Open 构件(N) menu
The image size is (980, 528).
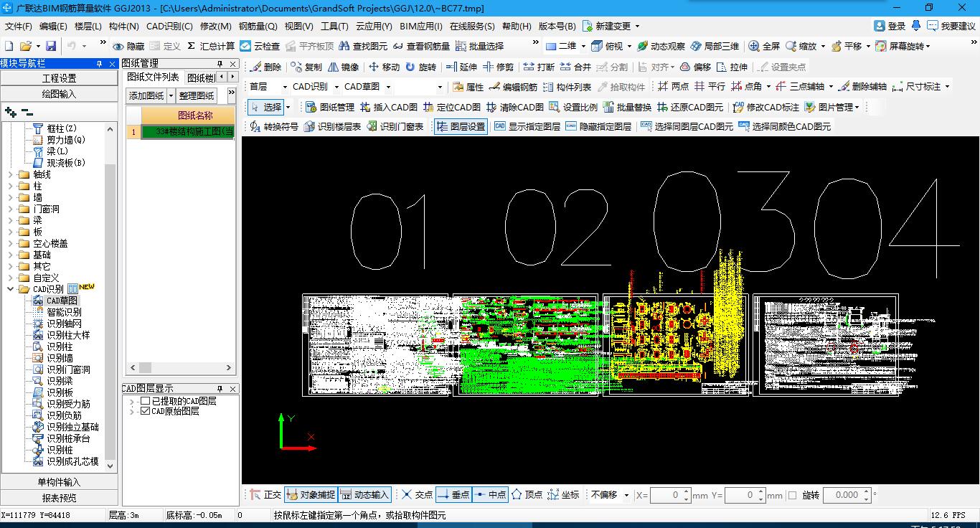pos(123,26)
